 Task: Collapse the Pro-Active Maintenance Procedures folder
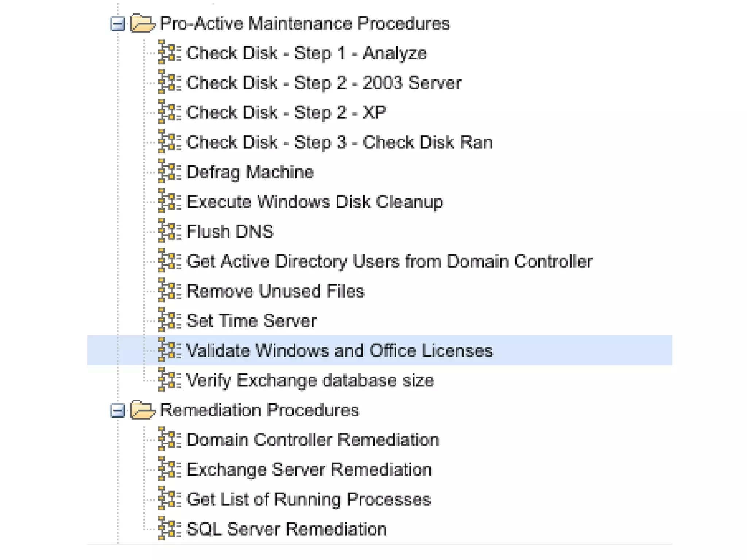tap(117, 24)
